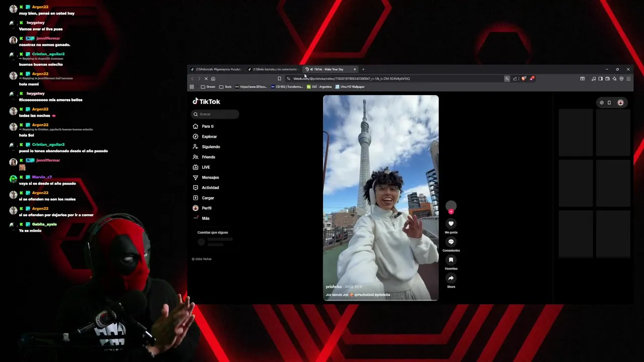This screenshot has height=362, width=644.
Task: Open the Brave Rewards triangle icon
Action: [532, 78]
